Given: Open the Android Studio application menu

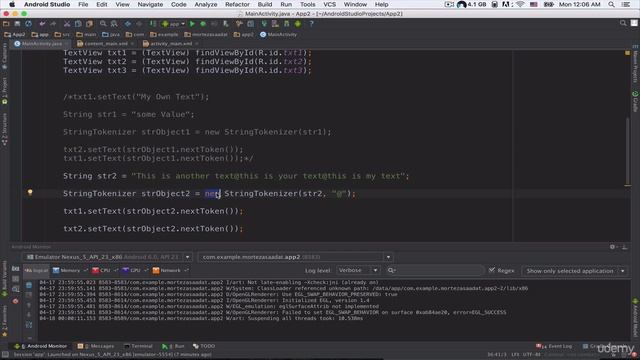Looking at the screenshot, I should [x=47, y=4].
